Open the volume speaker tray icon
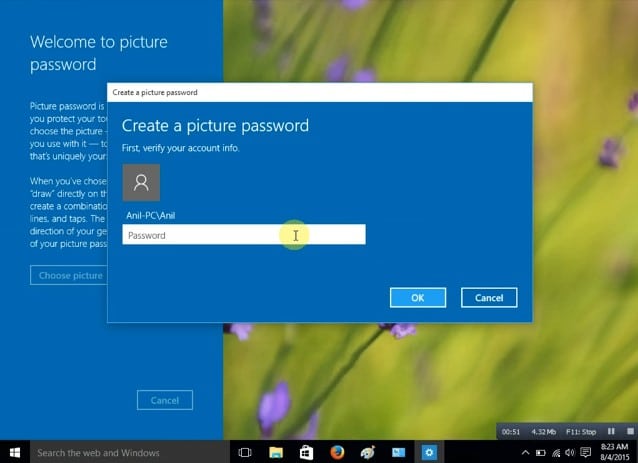The width and height of the screenshot is (638, 463). [x=570, y=452]
